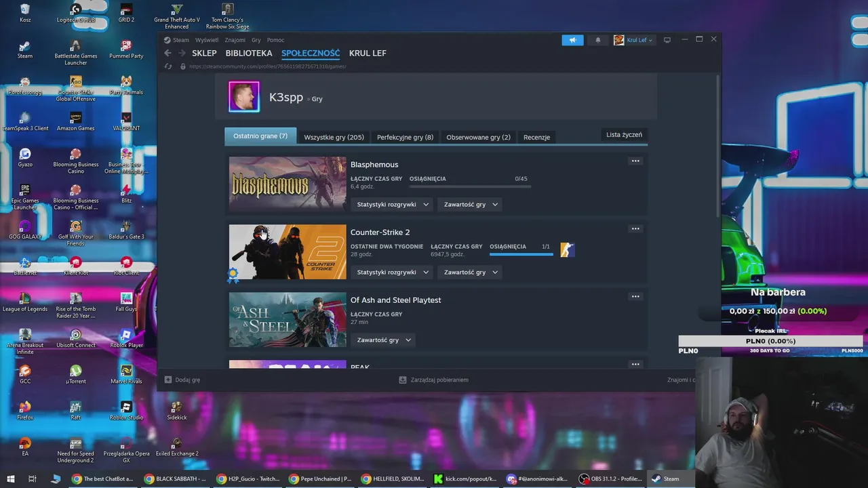Open the Counter-Strike 2 achievement badge icon
The image size is (868, 488).
tap(568, 250)
